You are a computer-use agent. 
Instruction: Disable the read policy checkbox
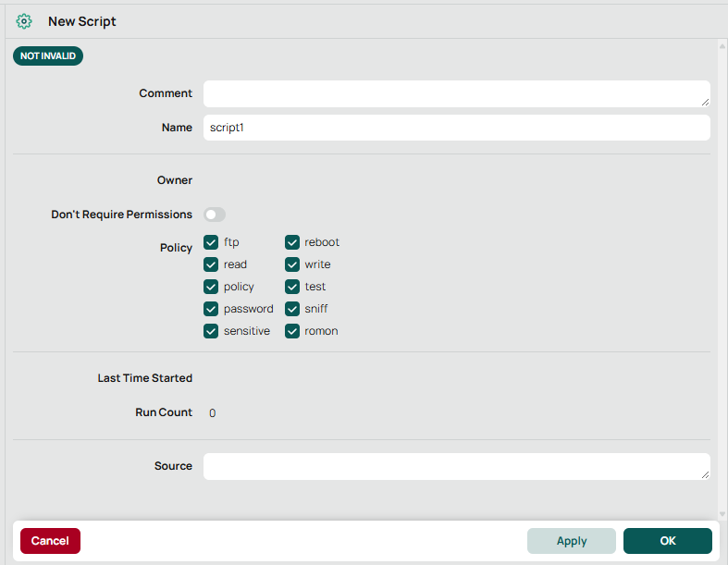[x=211, y=264]
